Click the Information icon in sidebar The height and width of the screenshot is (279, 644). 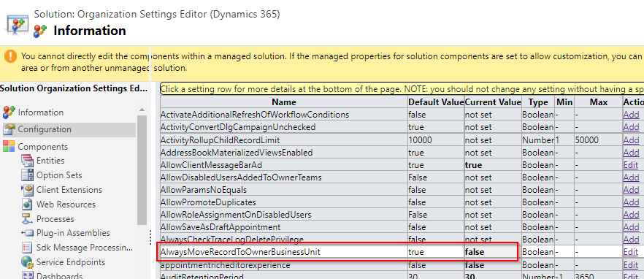[9, 112]
